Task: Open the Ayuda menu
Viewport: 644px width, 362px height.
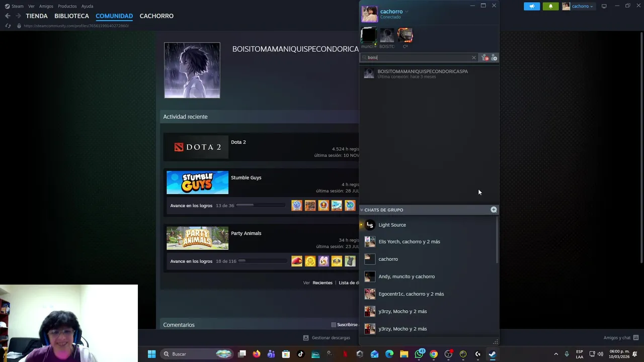Action: tap(87, 6)
